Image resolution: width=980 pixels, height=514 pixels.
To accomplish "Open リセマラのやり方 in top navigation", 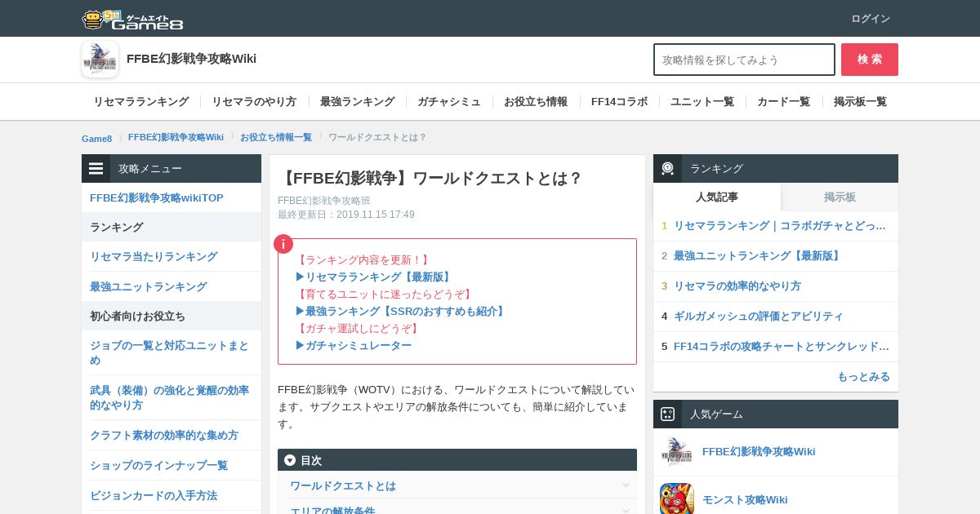I will point(254,102).
